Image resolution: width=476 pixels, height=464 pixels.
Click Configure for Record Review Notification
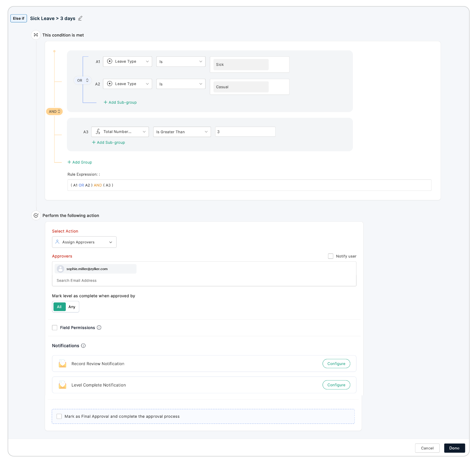coord(336,364)
